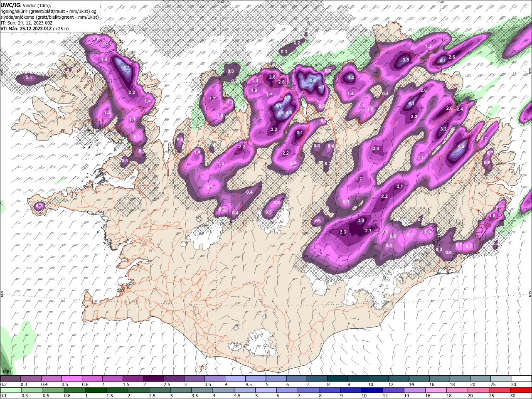Click the '3.2' snowfall value on map
532x399 pixels.
pyautogui.click(x=443, y=129)
